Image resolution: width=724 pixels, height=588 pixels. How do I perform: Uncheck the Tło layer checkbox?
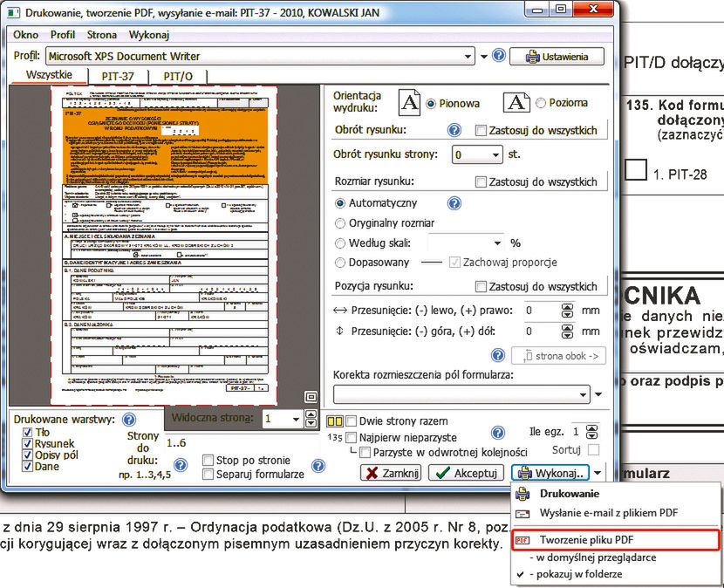point(28,433)
